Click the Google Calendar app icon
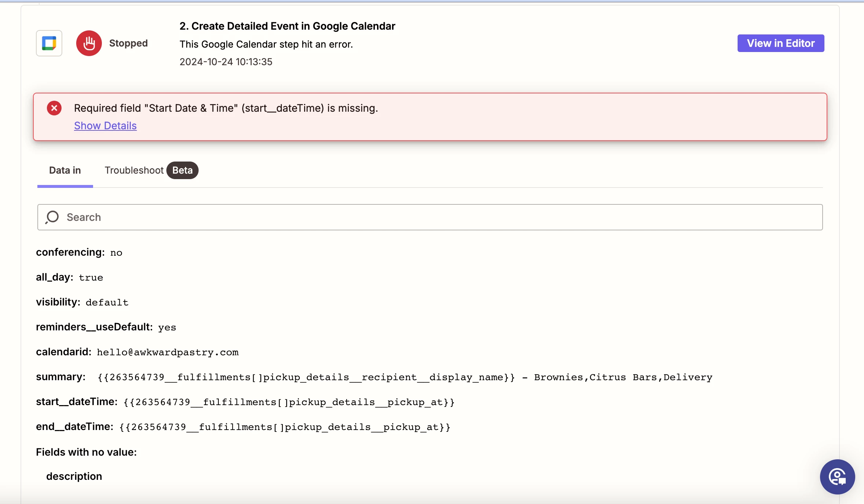 coord(49,43)
